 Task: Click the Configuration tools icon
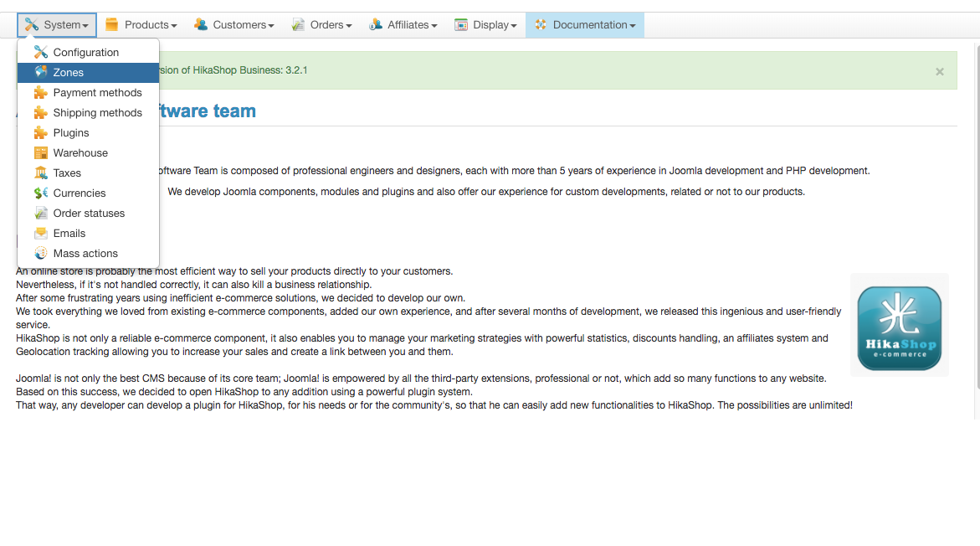pyautogui.click(x=41, y=52)
